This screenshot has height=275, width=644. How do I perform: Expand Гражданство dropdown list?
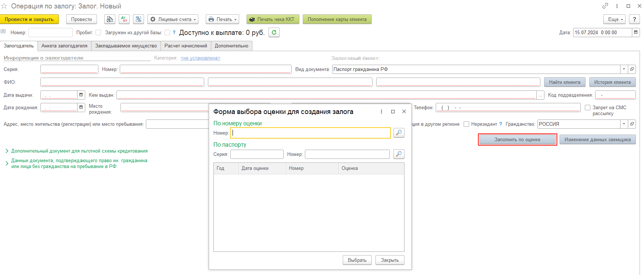coord(624,124)
